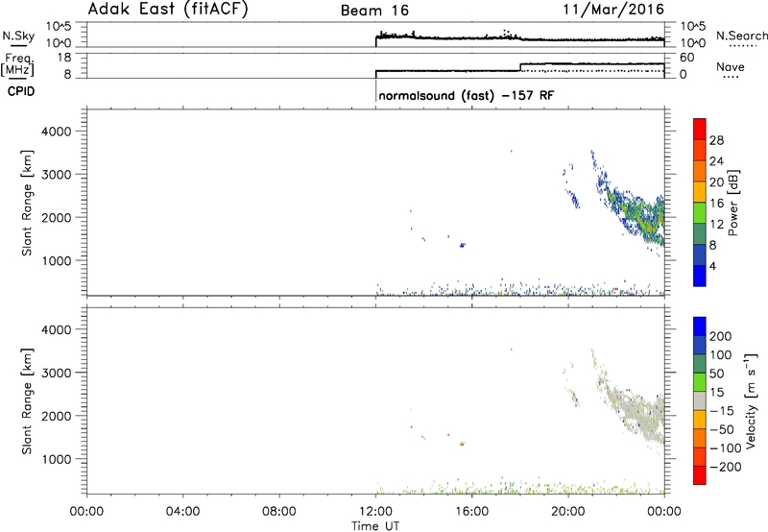The height and width of the screenshot is (532, 768).
Task: Click the frequency step-up at 18:00
Action: click(x=520, y=67)
